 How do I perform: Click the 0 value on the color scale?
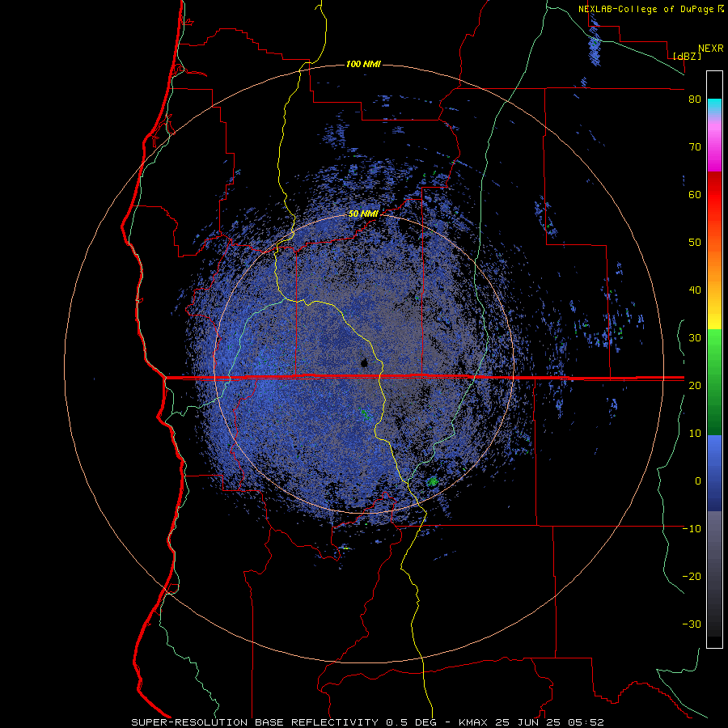click(698, 481)
